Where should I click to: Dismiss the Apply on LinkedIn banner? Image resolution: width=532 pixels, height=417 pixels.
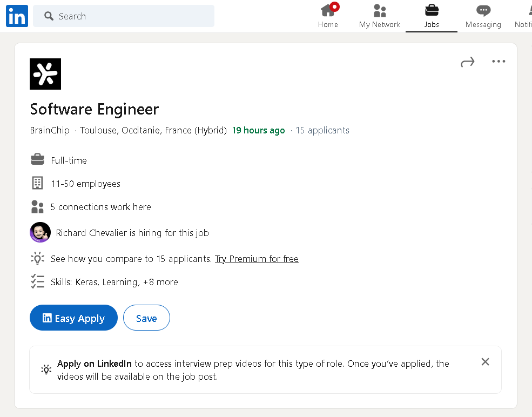(485, 362)
